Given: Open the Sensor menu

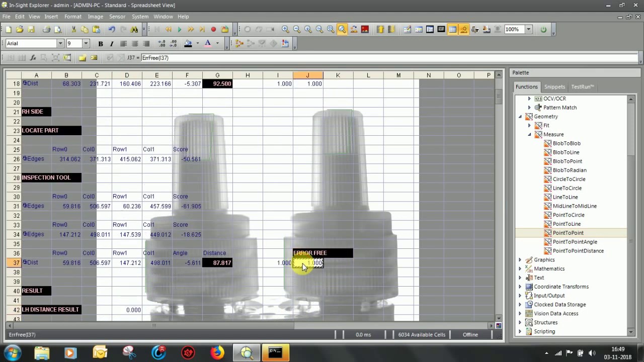Looking at the screenshot, I should pos(117,17).
